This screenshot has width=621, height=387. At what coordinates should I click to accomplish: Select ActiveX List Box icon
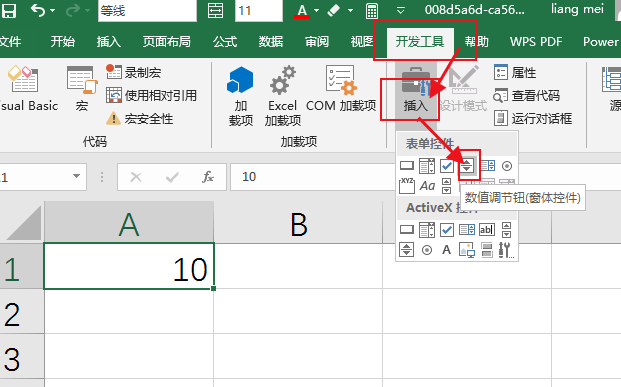click(x=467, y=229)
